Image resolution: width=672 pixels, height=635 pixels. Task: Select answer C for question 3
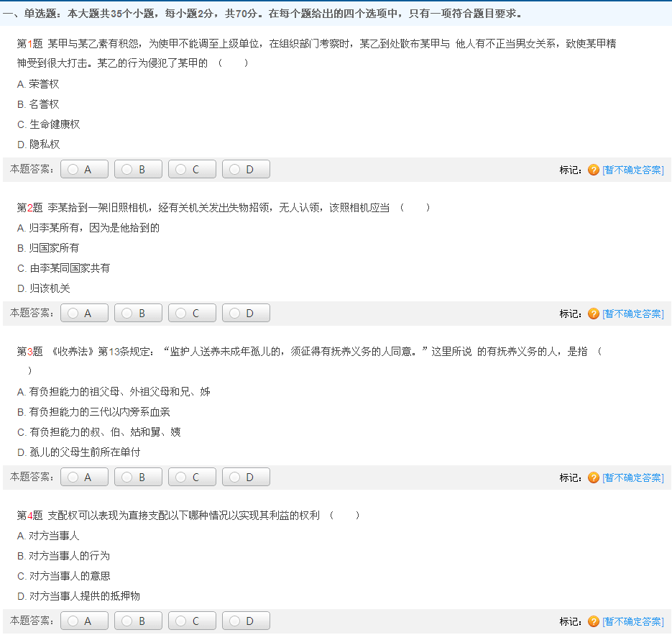(x=192, y=478)
